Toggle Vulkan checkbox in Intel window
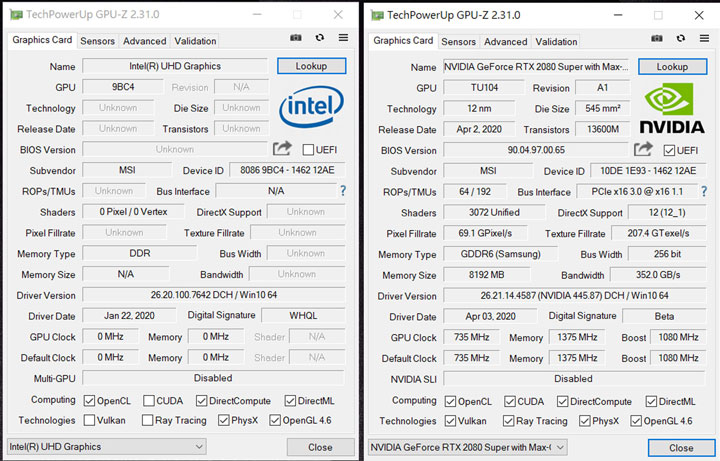The image size is (720, 461). 89,420
